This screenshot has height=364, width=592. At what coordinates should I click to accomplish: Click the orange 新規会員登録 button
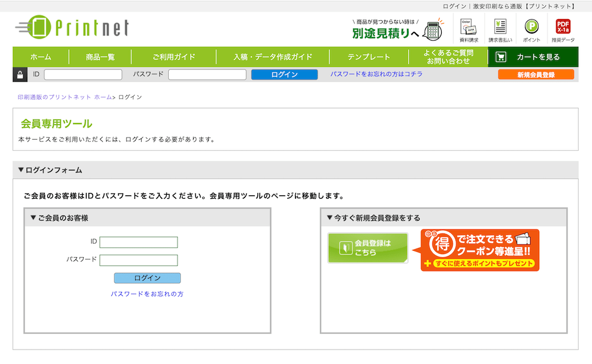536,75
